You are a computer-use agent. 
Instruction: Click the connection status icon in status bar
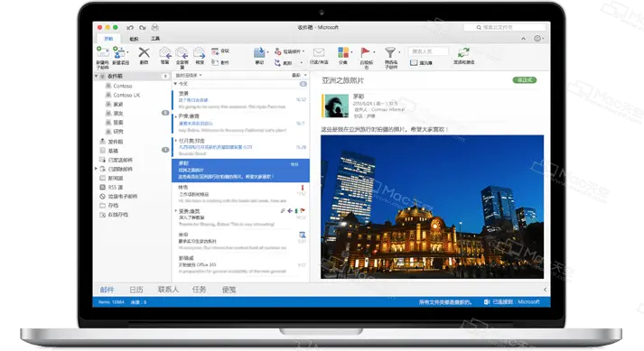pyautogui.click(x=487, y=301)
